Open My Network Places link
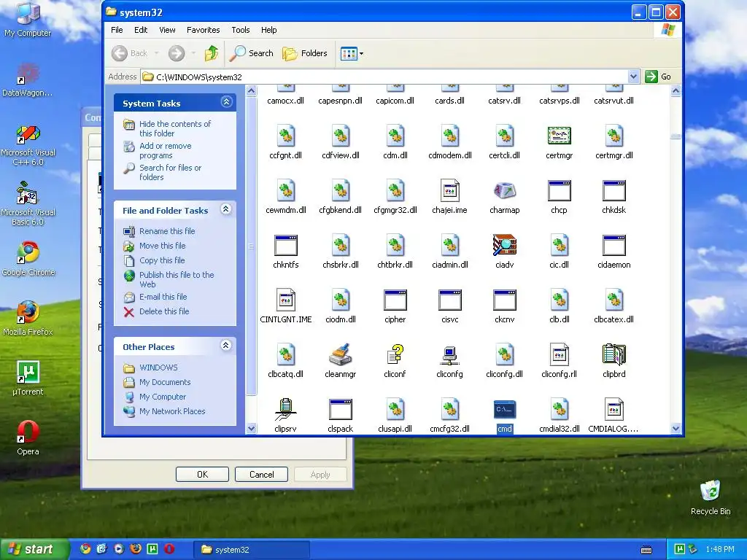 point(172,411)
